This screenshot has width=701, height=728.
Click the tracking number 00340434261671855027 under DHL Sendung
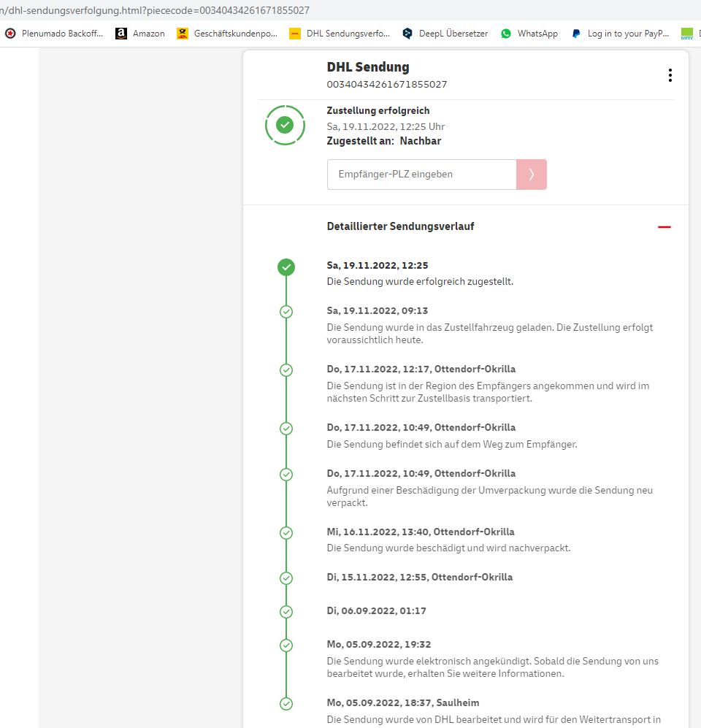(387, 85)
